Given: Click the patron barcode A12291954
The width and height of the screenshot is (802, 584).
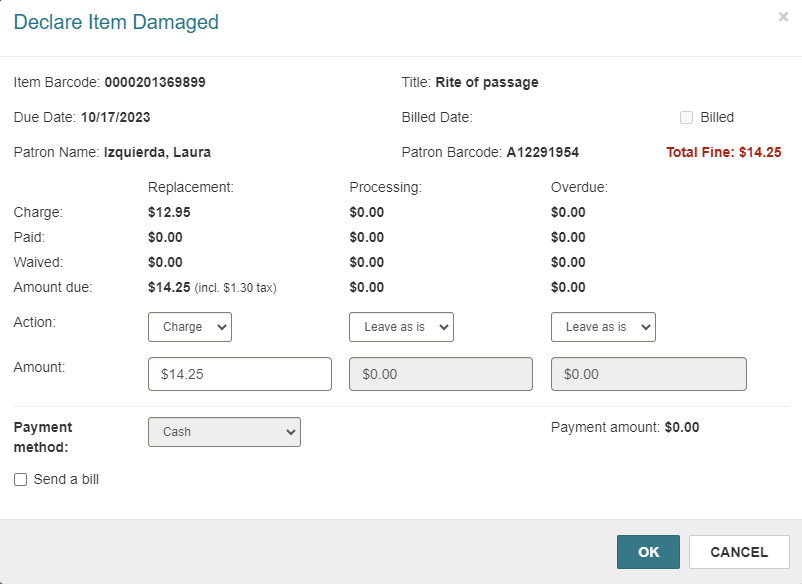Looking at the screenshot, I should (x=543, y=152).
